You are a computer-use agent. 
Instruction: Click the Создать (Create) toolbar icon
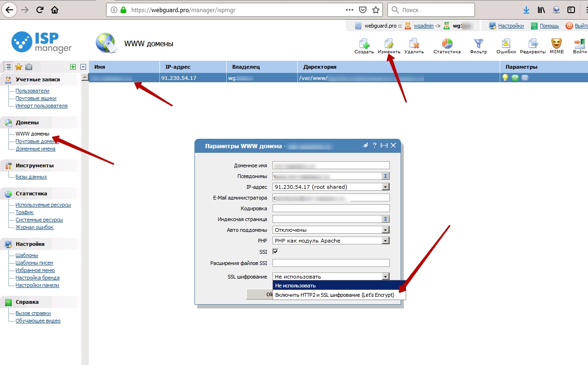pyautogui.click(x=364, y=44)
